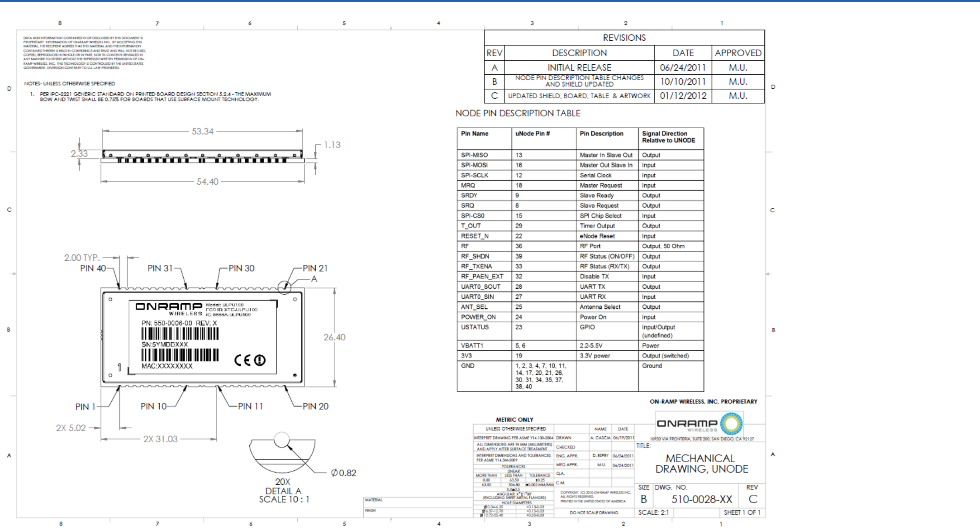
Task: Click the '2.00 TYP.' dimension label
Action: tap(81, 258)
